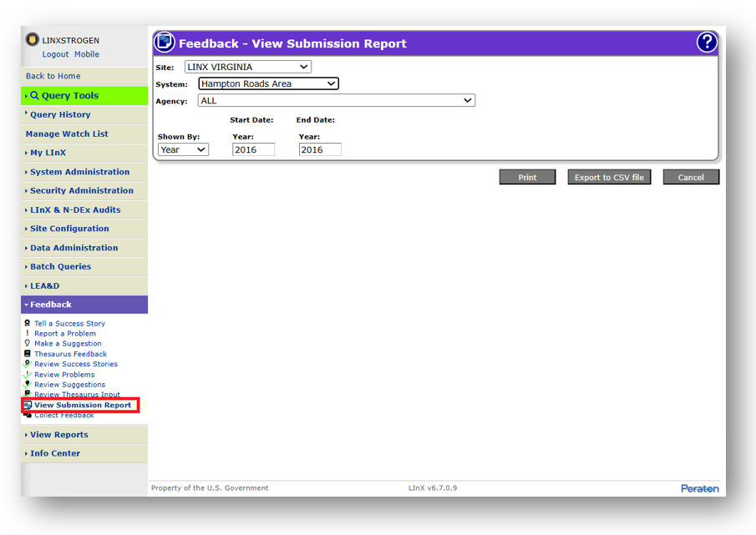
Task: Open Review Problems link
Action: 64,375
